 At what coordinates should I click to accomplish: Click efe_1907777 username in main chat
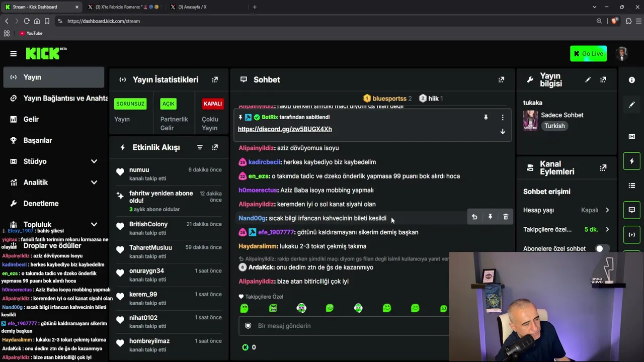pos(276,232)
